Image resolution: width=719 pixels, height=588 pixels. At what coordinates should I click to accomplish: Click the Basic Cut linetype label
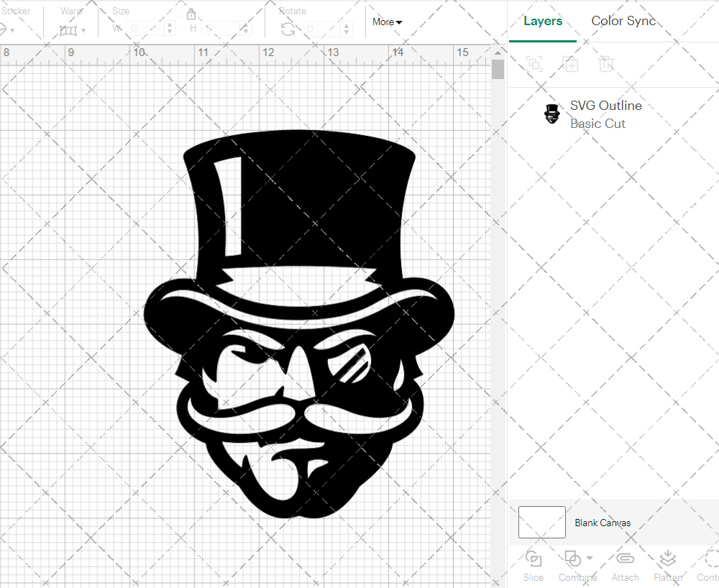pyautogui.click(x=597, y=124)
